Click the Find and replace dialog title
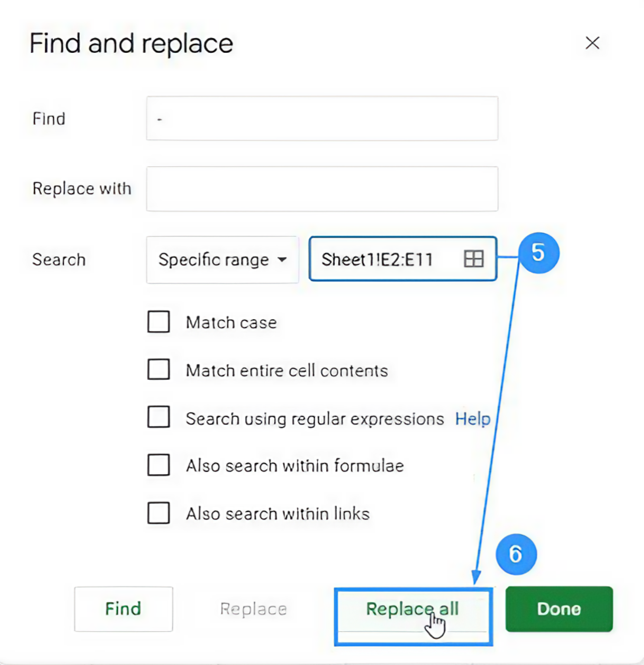The width and height of the screenshot is (644, 665). [x=131, y=44]
